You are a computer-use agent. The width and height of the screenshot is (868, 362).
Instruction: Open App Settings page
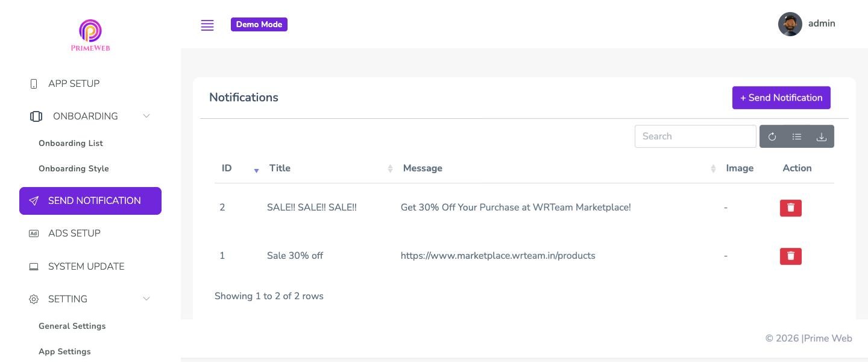pos(64,351)
